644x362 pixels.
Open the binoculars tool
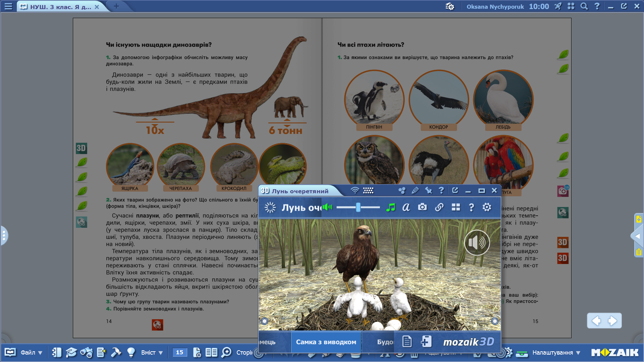tap(86, 352)
